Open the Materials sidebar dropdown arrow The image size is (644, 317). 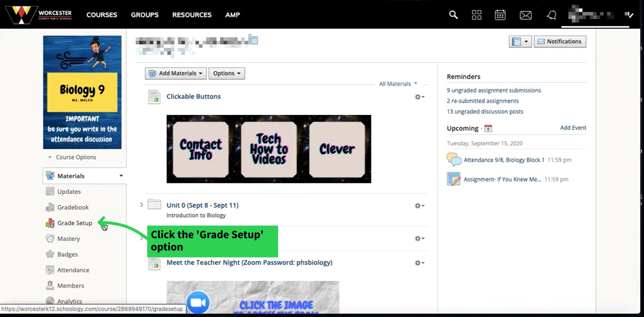point(121,176)
